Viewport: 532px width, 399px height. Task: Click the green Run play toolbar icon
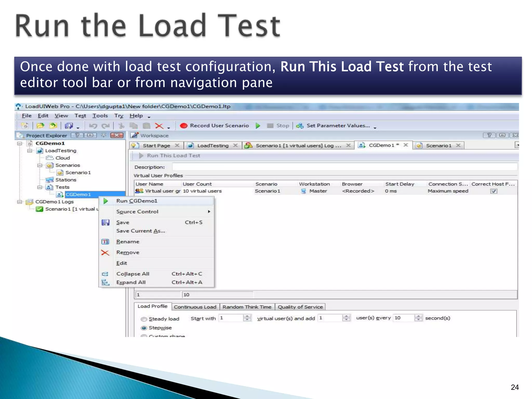click(x=258, y=126)
